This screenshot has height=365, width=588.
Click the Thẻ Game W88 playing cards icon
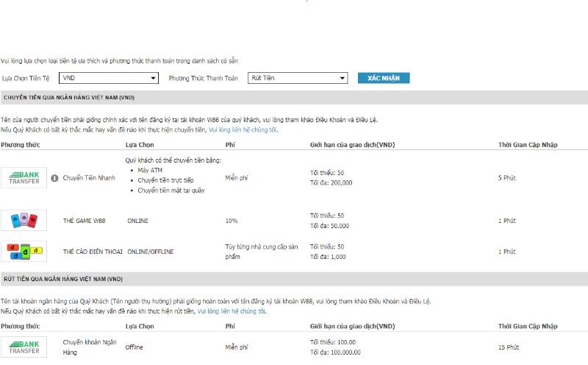click(24, 220)
